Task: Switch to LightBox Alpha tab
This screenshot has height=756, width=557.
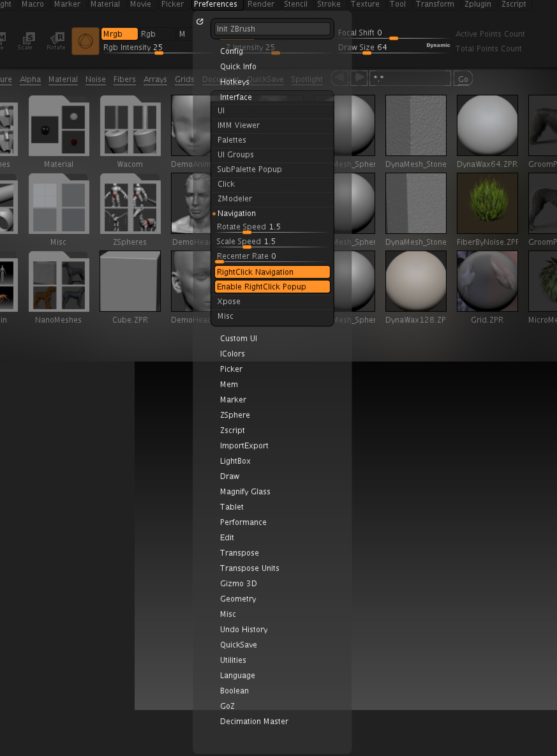Action: click(30, 79)
